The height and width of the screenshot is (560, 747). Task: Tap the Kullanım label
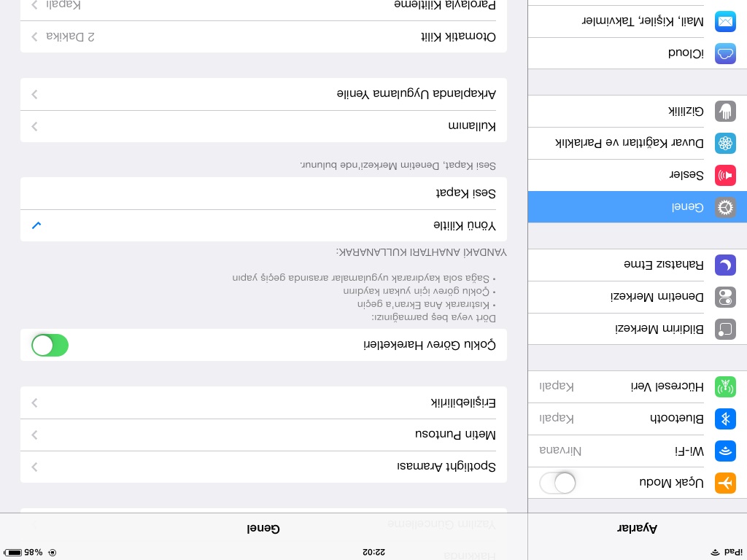(472, 126)
